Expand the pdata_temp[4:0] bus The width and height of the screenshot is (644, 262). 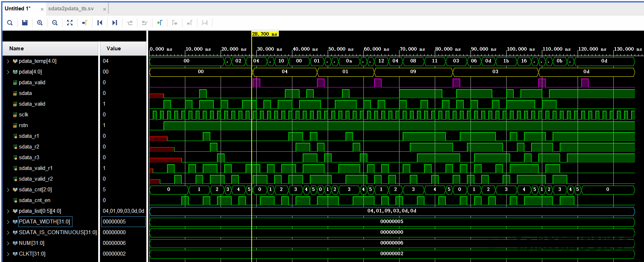pos(8,61)
